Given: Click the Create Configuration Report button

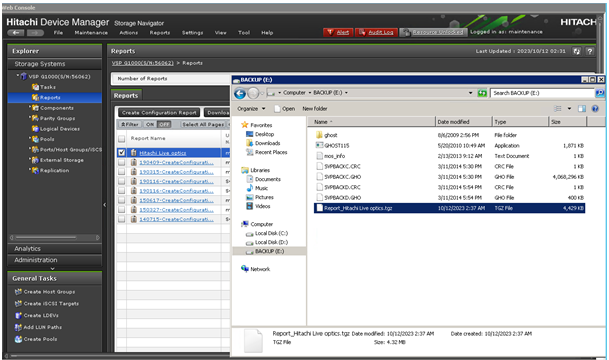Looking at the screenshot, I should [x=159, y=113].
